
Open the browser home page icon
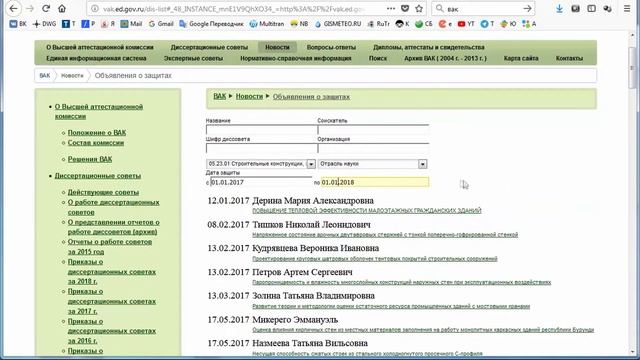coord(62,9)
